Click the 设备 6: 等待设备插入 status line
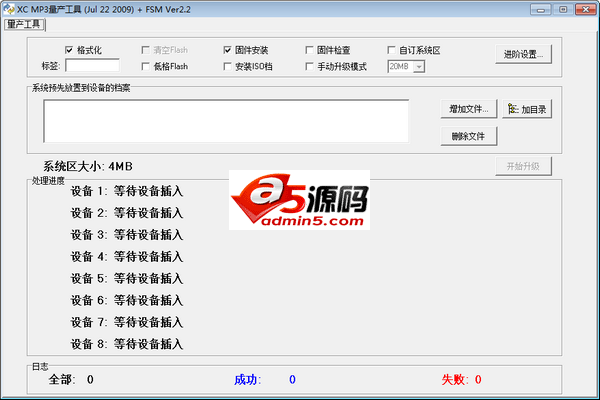 pos(127,300)
